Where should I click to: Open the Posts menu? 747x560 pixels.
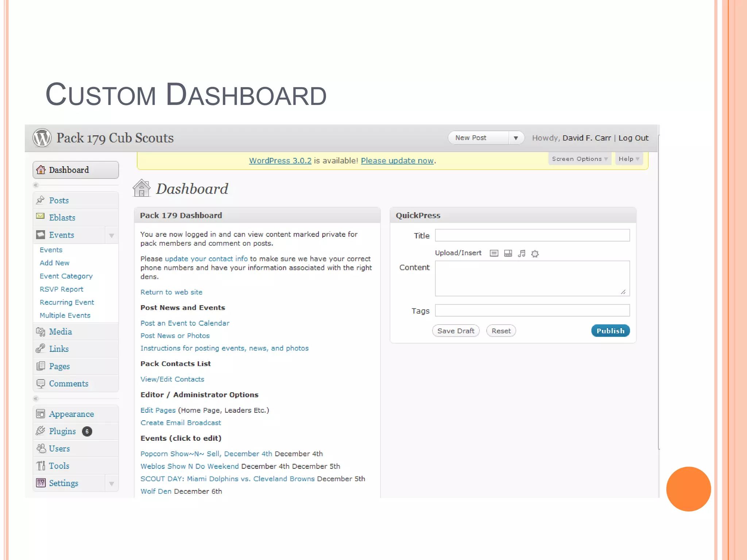(x=76, y=200)
